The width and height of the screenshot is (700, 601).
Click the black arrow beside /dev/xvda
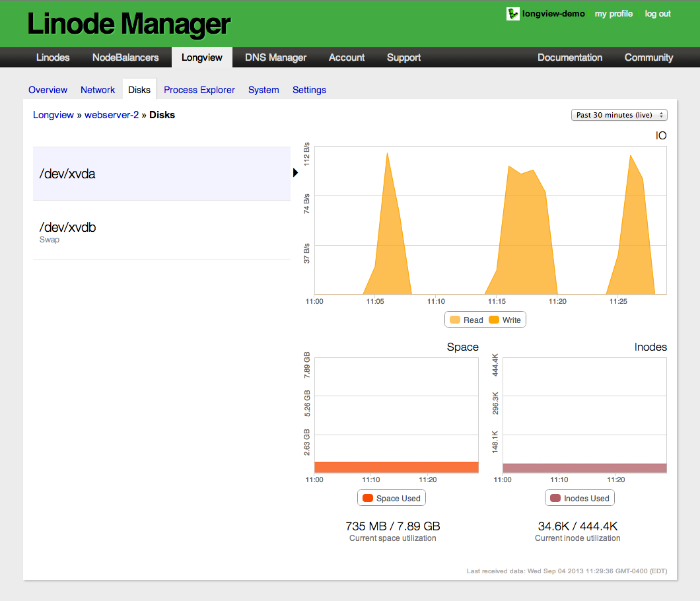click(x=295, y=172)
